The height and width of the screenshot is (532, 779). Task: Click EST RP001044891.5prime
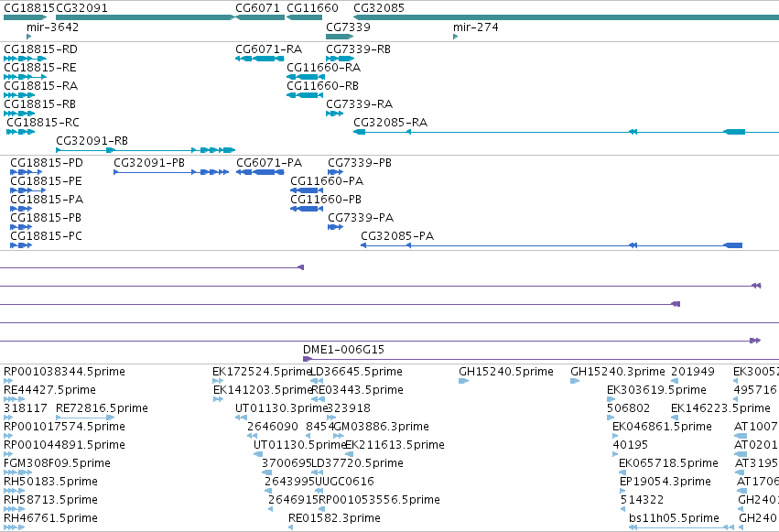click(x=64, y=445)
